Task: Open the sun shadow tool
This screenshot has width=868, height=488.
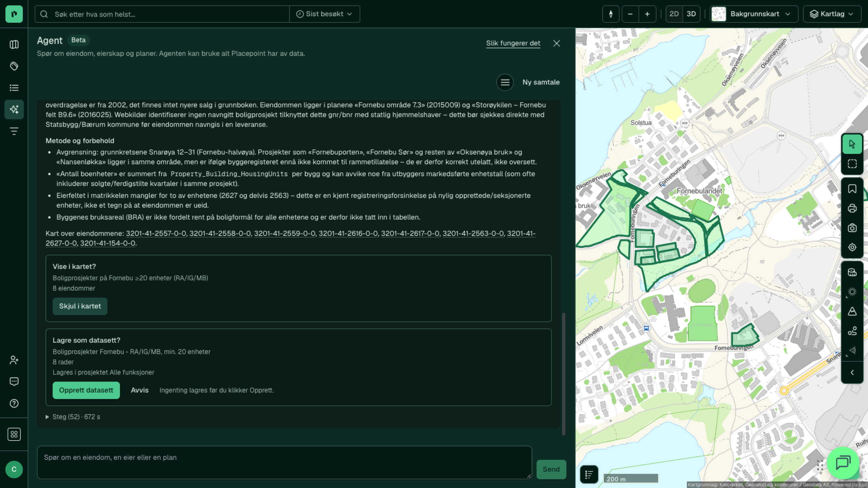Action: (x=852, y=292)
